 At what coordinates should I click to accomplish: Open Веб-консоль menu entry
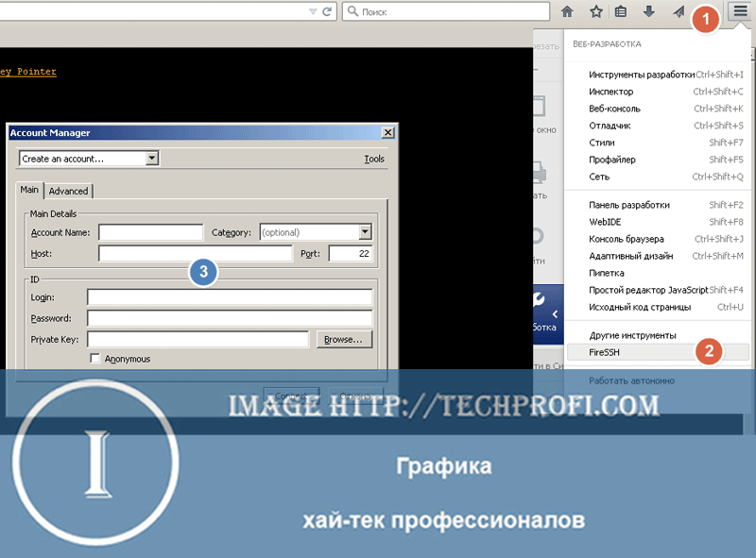[x=658, y=109]
